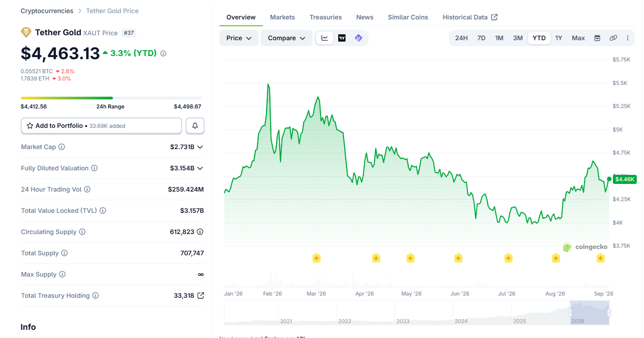Click the $4,498.67 range high value
Viewport: 644px width, 338px height.
click(187, 107)
